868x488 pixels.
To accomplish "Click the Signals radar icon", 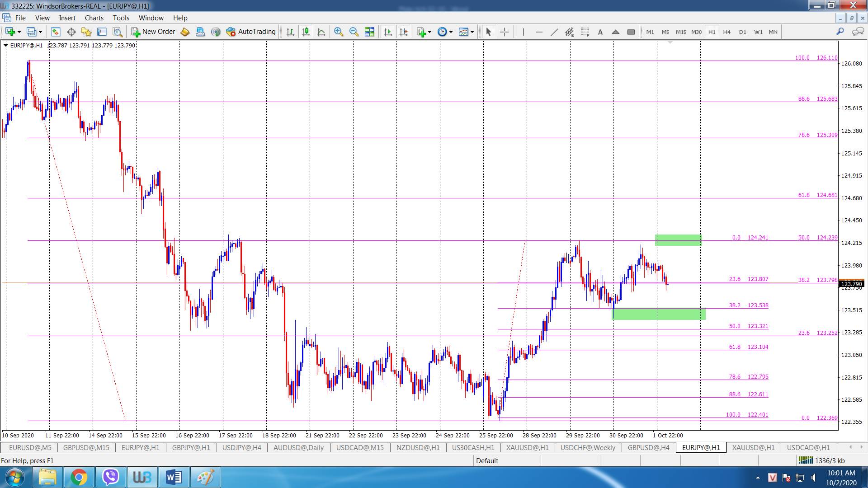I will point(216,32).
